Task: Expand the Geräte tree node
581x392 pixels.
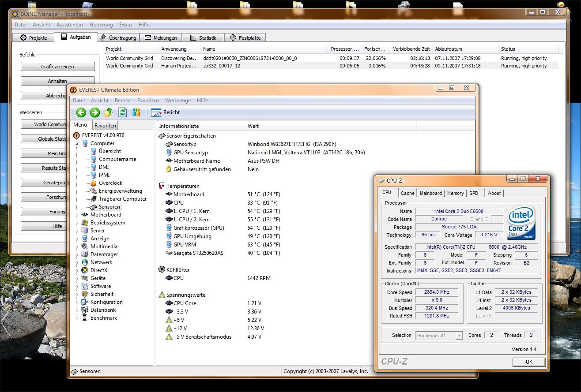Action: pos(77,279)
